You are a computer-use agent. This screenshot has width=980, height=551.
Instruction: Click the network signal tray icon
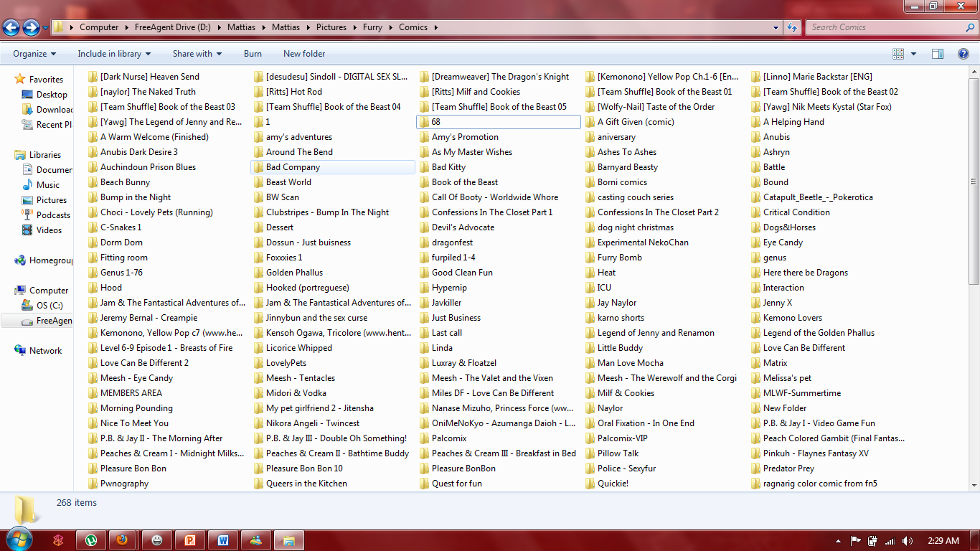pyautogui.click(x=890, y=541)
